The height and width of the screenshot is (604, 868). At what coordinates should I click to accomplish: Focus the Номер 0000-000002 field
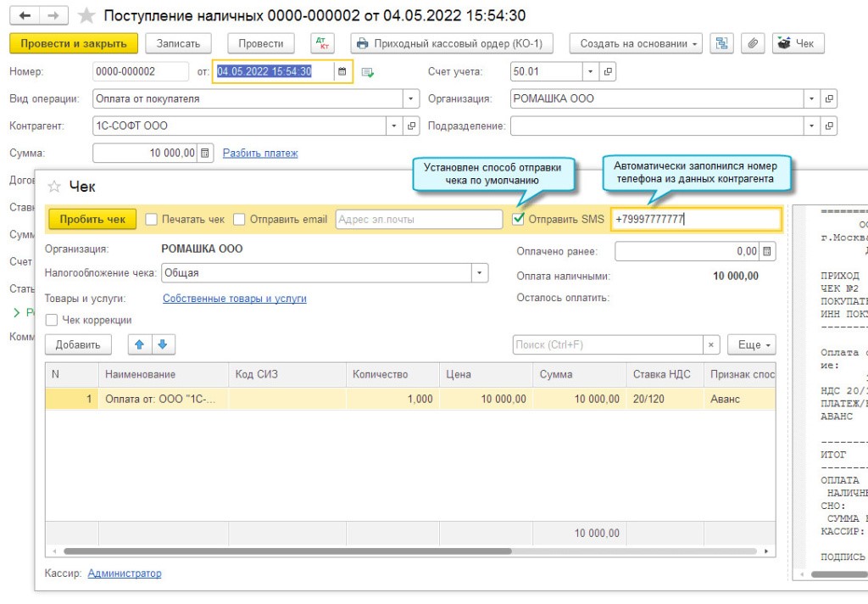point(141,71)
